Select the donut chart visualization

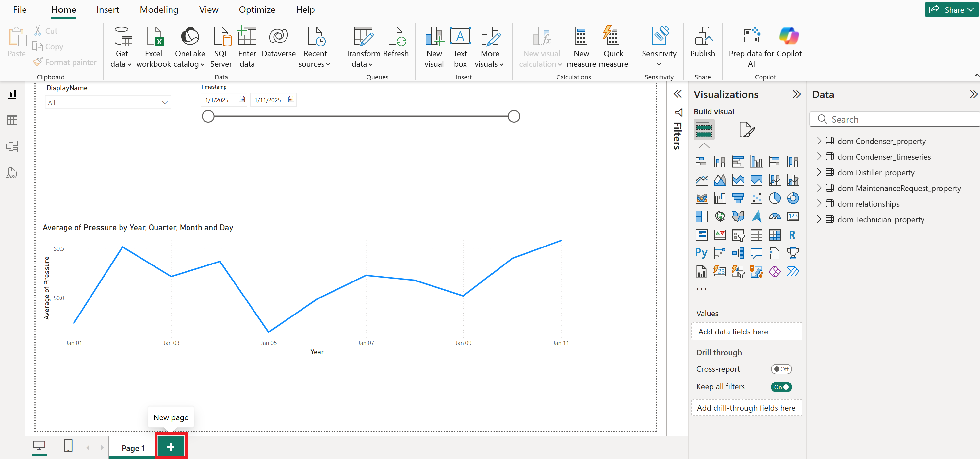point(793,198)
